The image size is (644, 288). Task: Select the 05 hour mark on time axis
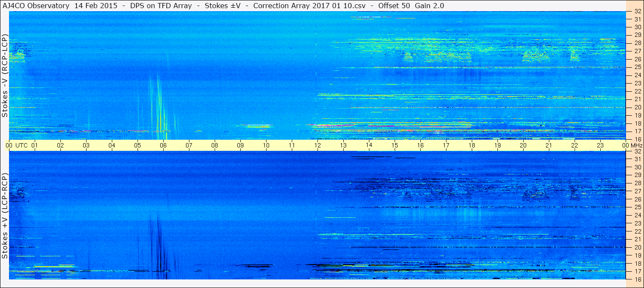pyautogui.click(x=138, y=145)
